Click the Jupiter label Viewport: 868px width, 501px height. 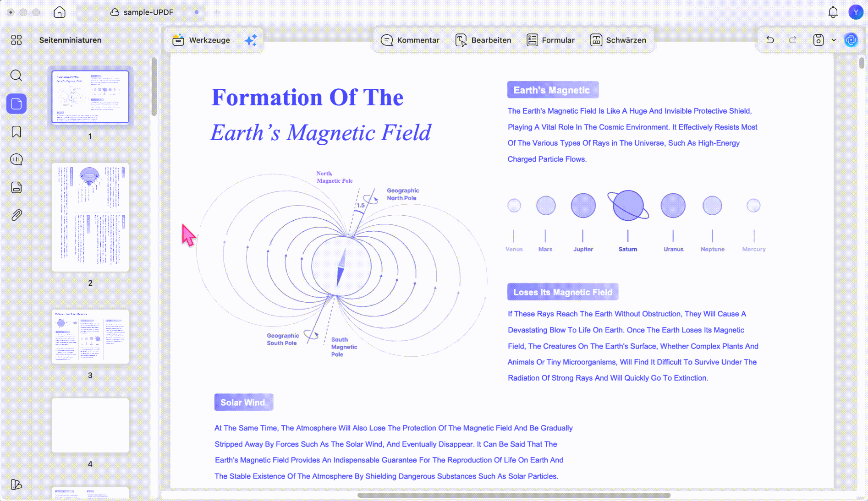click(583, 249)
